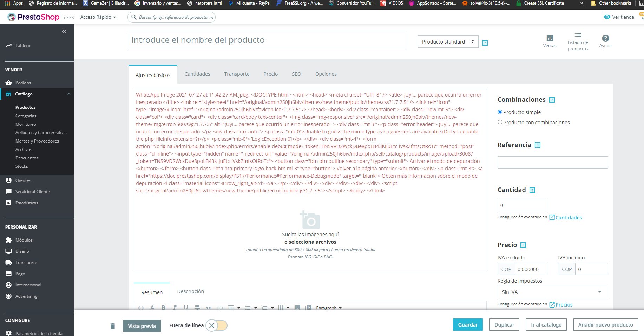Delete product using trash icon
Image resolution: width=644 pixels, height=336 pixels.
113,326
